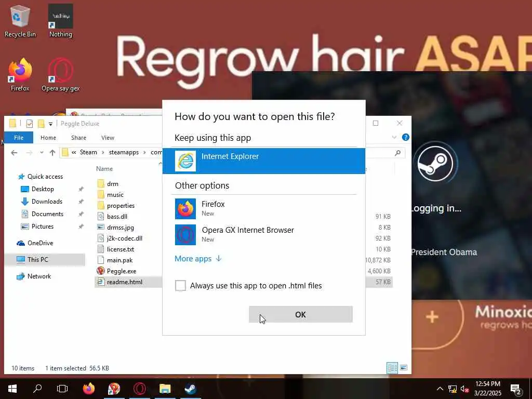Select license.txt file
Image resolution: width=532 pixels, height=399 pixels.
(x=120, y=249)
